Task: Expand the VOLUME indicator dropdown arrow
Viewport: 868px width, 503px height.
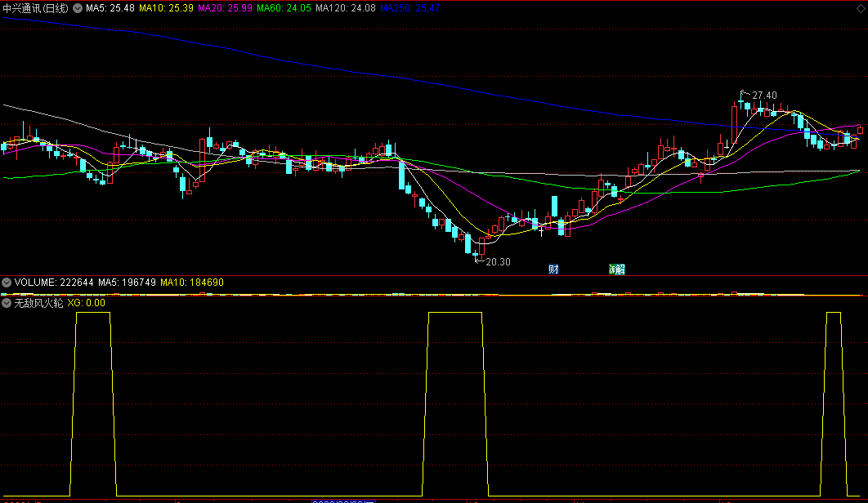Action: (x=6, y=283)
